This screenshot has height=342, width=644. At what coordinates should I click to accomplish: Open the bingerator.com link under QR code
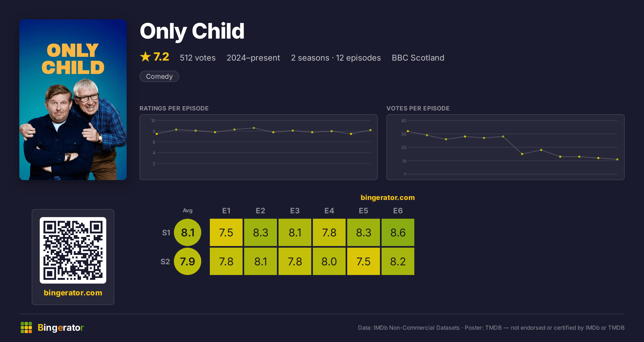(73, 293)
